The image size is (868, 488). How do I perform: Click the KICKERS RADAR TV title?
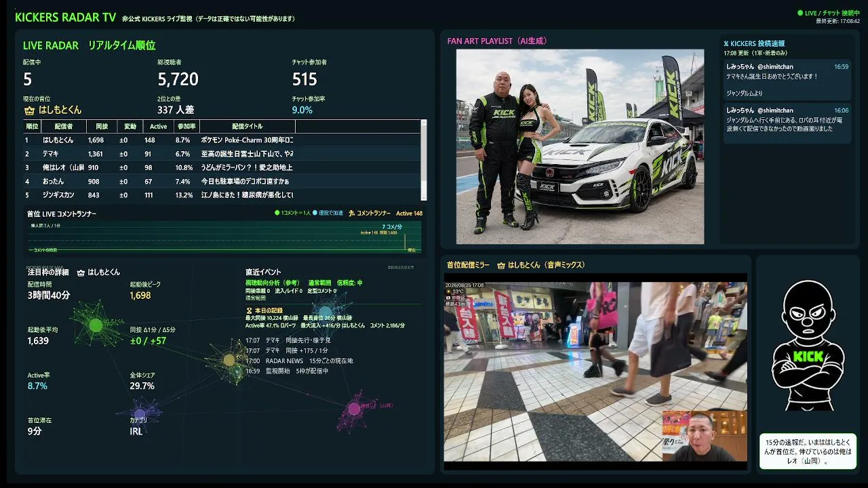pos(65,18)
